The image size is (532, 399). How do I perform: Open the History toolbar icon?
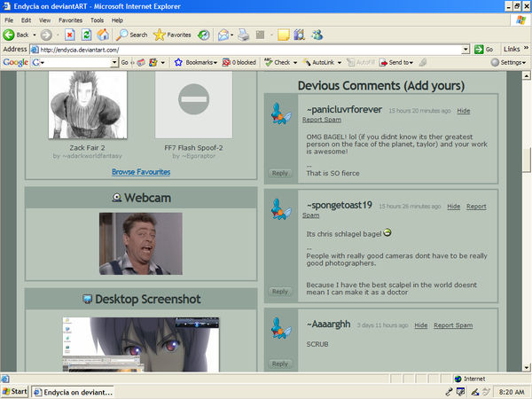coord(204,35)
